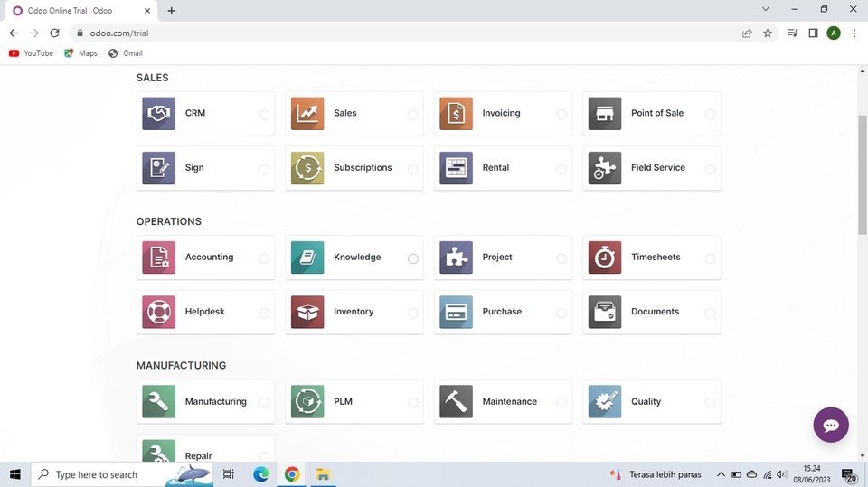Click the Point of Sale shop icon
This screenshot has height=487, width=868.
[605, 114]
